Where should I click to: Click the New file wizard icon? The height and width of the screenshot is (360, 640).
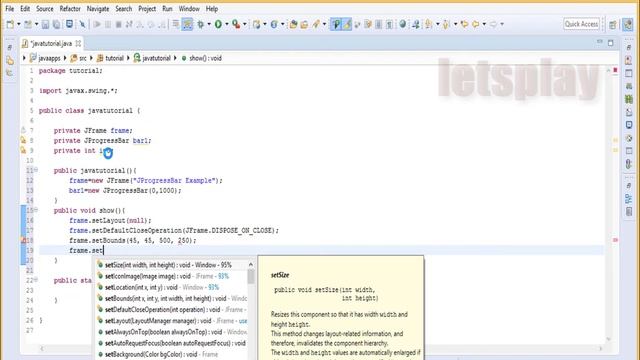[x=10, y=24]
